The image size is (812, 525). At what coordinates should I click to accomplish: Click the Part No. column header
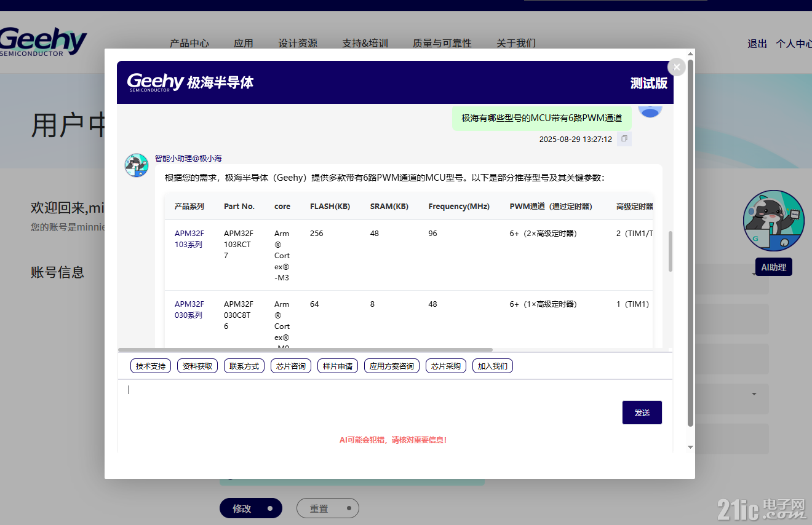coord(239,207)
